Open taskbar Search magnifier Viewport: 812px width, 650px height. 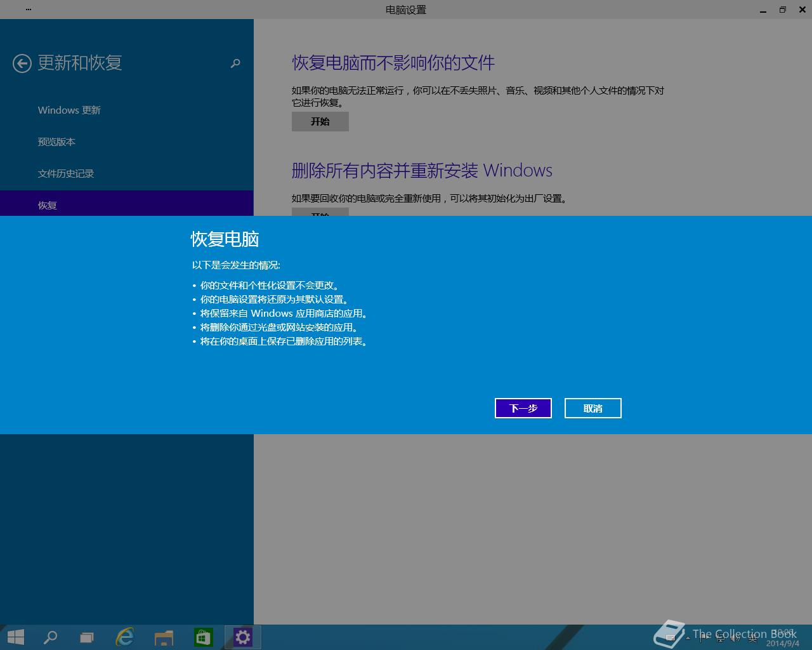[50, 637]
